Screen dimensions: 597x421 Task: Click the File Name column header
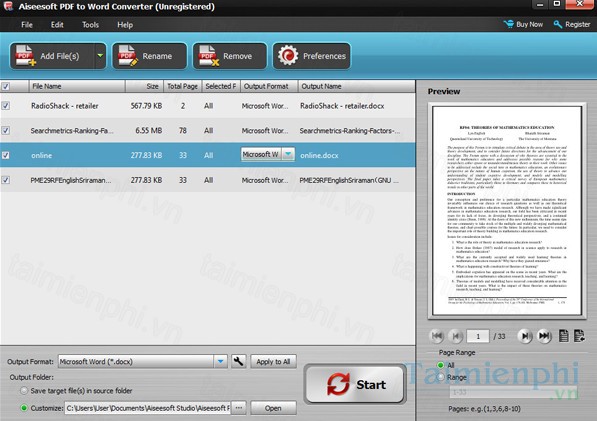coord(77,86)
